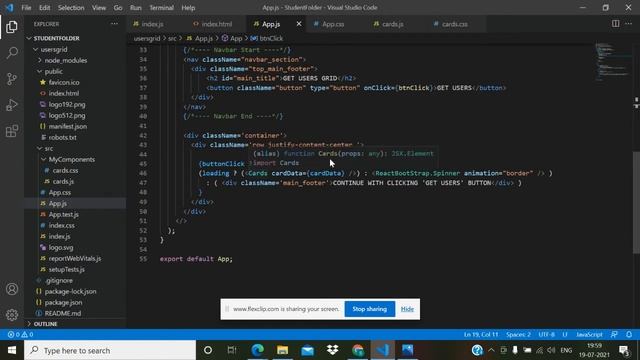Switch to the App.css editor tab

tap(333, 24)
